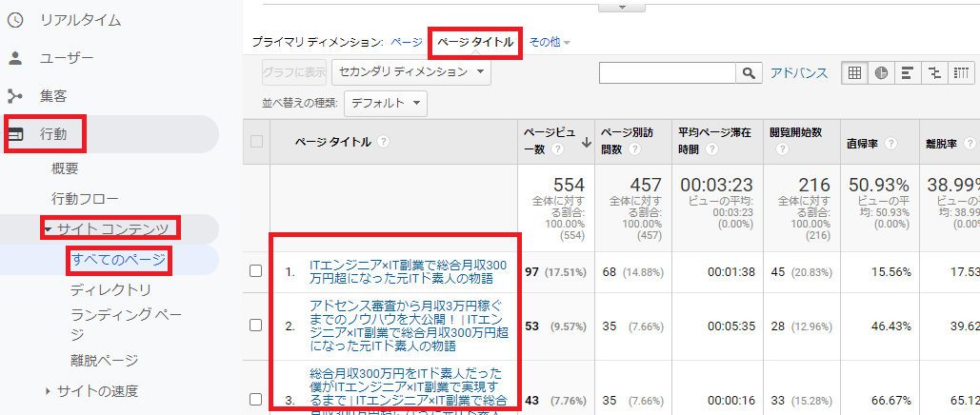Open row 1 page title link
Viewport: 980px width, 415px height.
pyautogui.click(x=408, y=272)
